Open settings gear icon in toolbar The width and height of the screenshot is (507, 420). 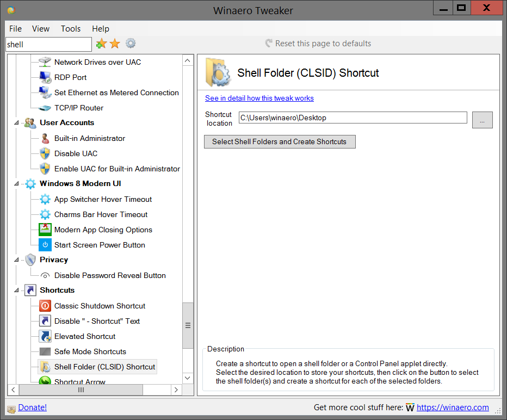point(131,44)
